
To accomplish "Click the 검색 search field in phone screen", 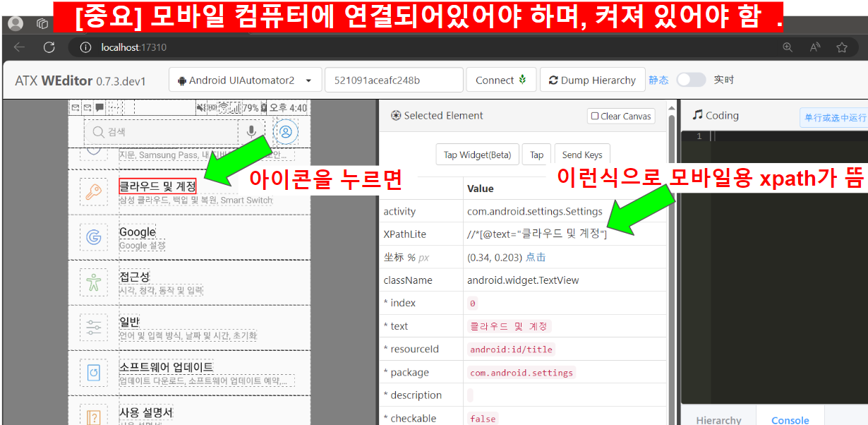I will click(x=162, y=132).
